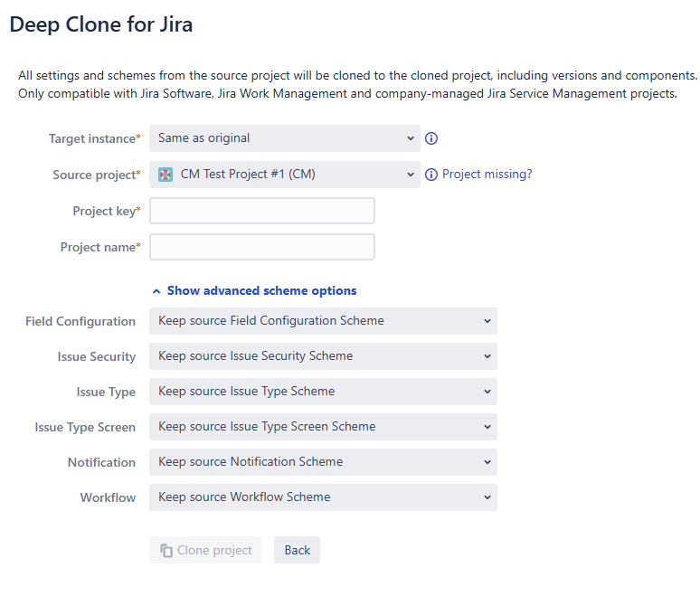Open the Workflow Scheme dropdown
This screenshot has height=596, width=700.
coord(323,497)
